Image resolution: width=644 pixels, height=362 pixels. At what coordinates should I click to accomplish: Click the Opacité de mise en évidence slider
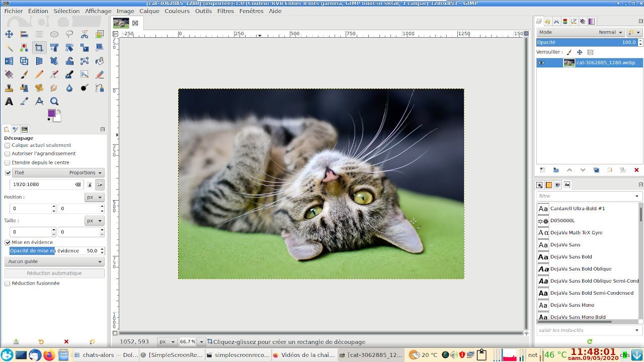[x=54, y=251]
